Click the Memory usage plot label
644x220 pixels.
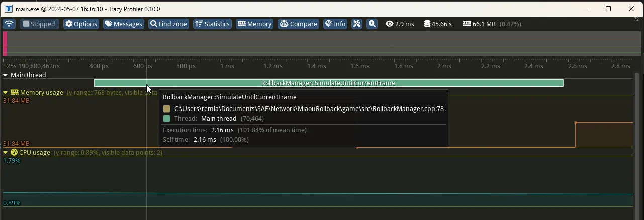point(41,93)
